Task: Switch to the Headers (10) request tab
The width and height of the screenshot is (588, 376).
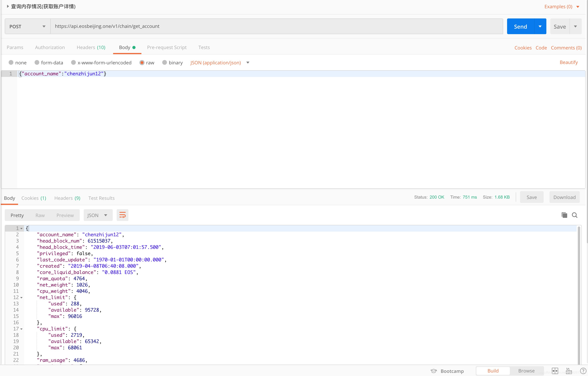Action: coord(91,47)
